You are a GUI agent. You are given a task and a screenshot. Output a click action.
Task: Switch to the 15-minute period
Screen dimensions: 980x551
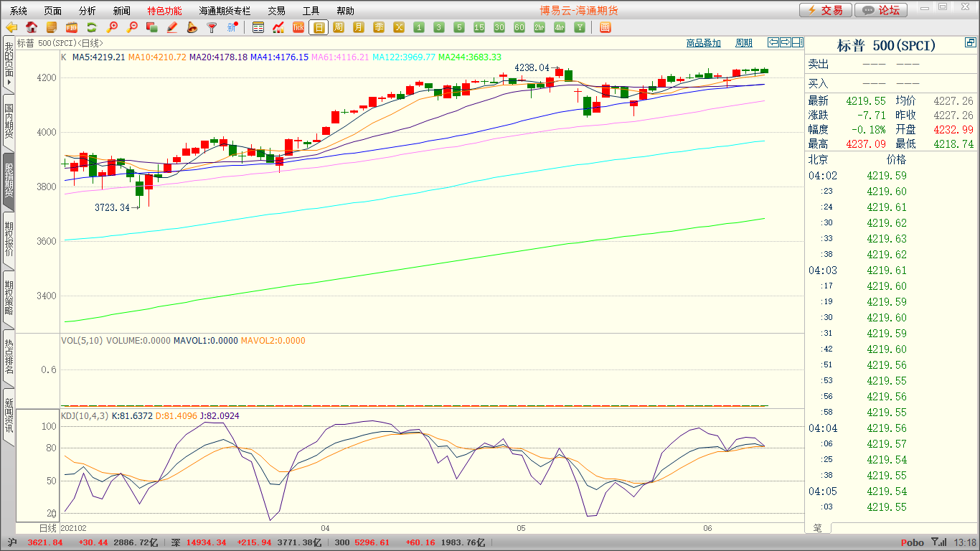[479, 27]
